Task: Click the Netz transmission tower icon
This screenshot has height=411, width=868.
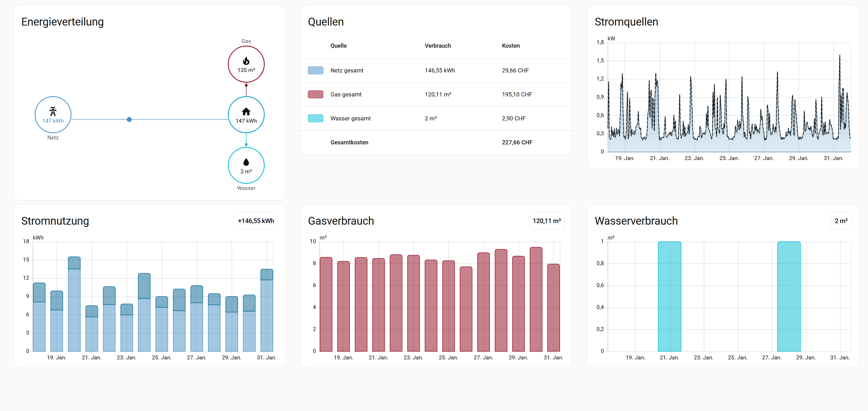Action: (53, 111)
